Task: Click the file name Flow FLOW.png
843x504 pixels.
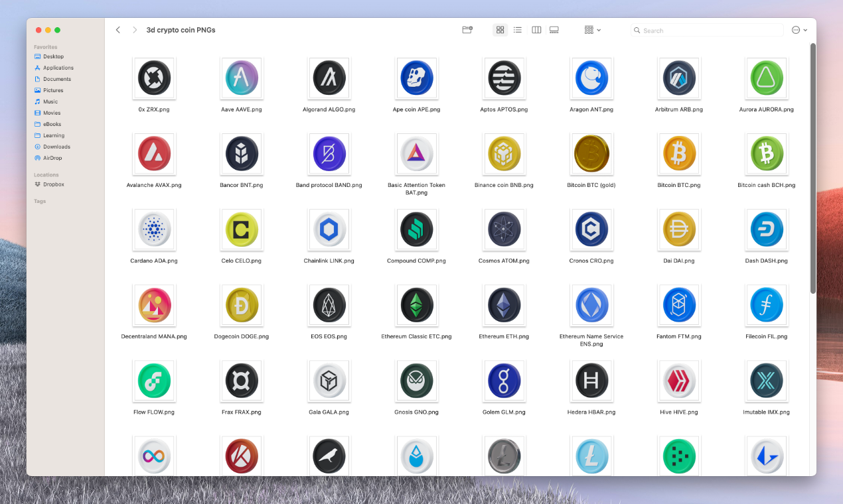Action: click(154, 412)
